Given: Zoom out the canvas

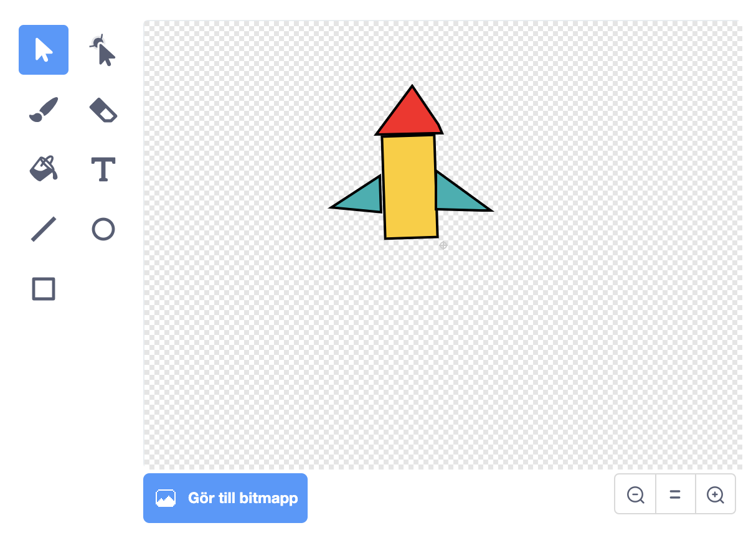Looking at the screenshot, I should pyautogui.click(x=635, y=494).
